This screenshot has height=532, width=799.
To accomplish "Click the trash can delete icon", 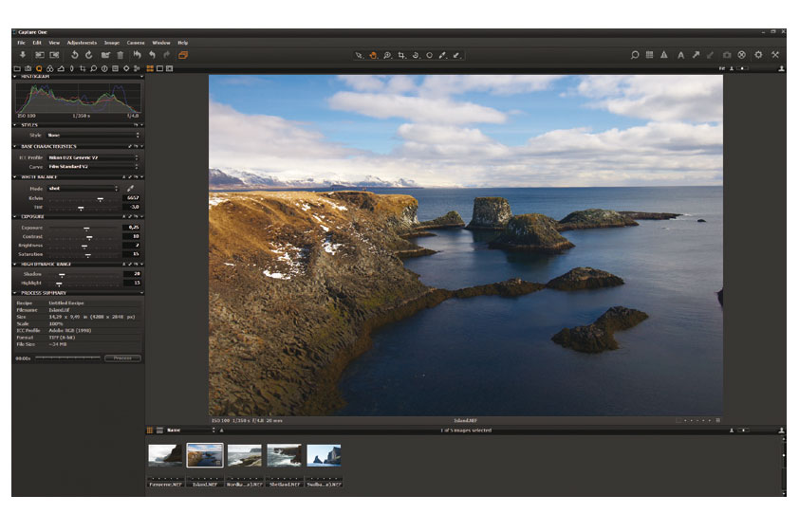I will pos(120,55).
